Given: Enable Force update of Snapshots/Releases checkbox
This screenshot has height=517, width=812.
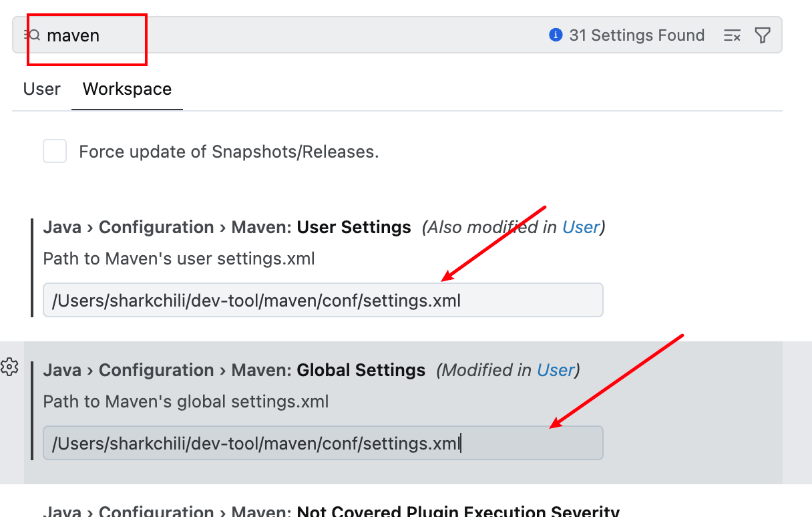Looking at the screenshot, I should pos(55,151).
